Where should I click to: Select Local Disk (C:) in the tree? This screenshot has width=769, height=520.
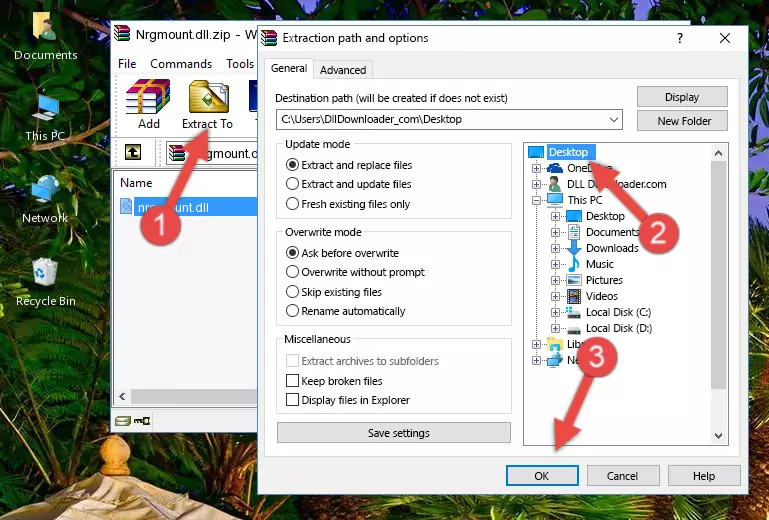tap(618, 312)
